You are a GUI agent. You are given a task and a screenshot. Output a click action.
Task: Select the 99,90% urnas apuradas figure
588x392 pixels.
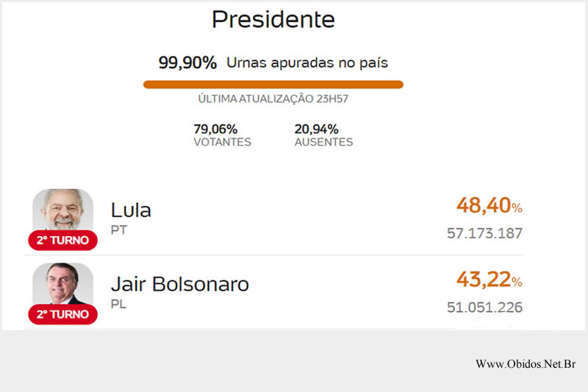[x=187, y=63]
